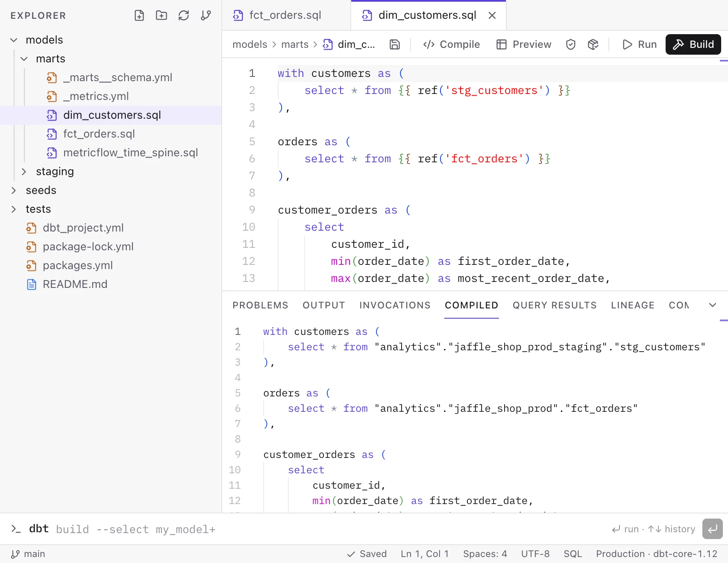Click the New File icon in Explorer
728x563 pixels.
139,16
